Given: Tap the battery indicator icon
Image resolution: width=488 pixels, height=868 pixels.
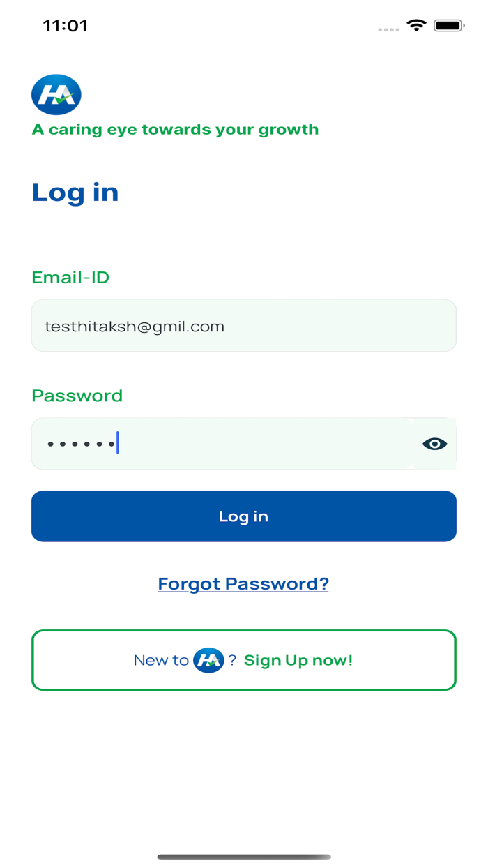Looking at the screenshot, I should (x=448, y=26).
